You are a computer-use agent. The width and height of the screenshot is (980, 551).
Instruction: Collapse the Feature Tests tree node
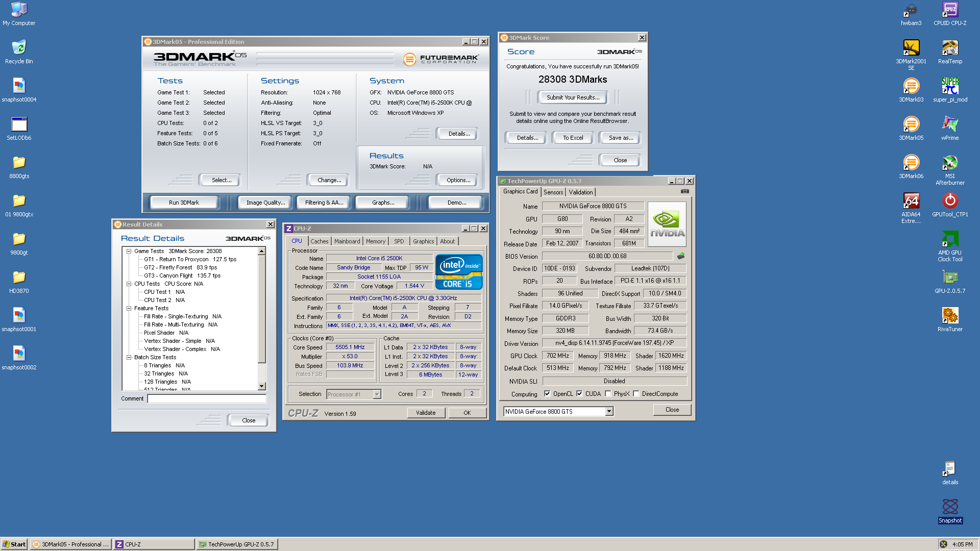pyautogui.click(x=129, y=308)
